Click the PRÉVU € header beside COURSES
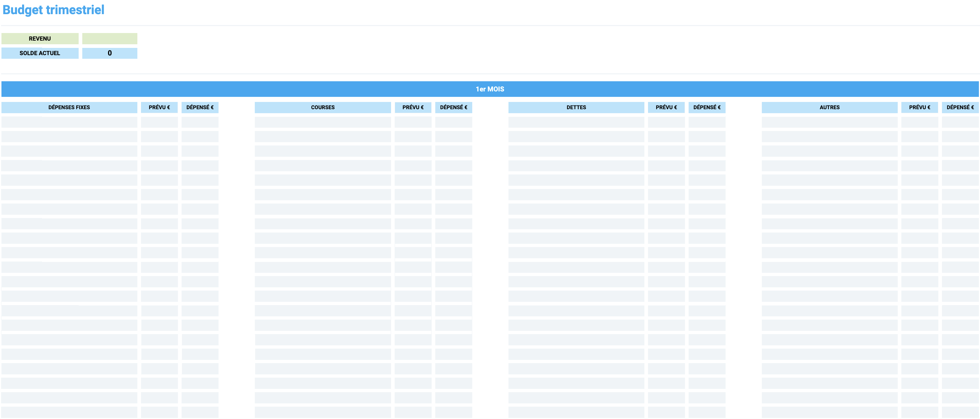The width and height of the screenshot is (980, 419). [413, 107]
